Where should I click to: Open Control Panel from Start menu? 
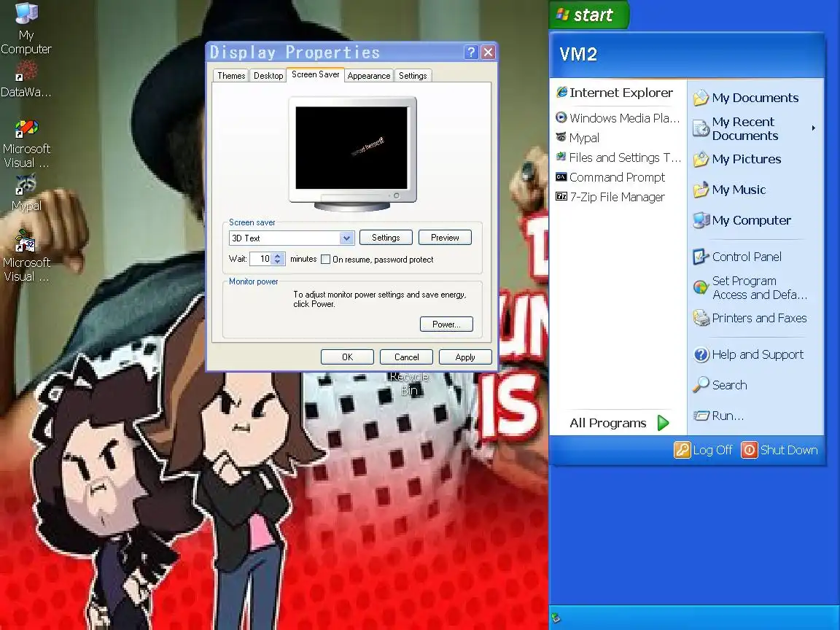pos(737,257)
